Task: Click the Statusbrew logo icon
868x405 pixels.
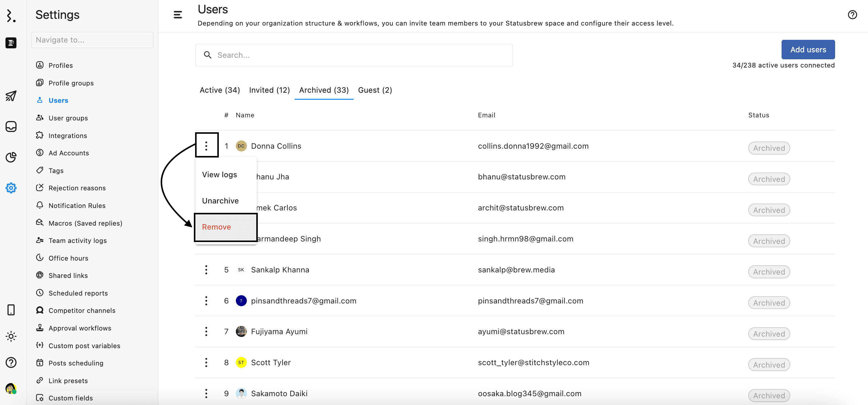Action: point(11,16)
